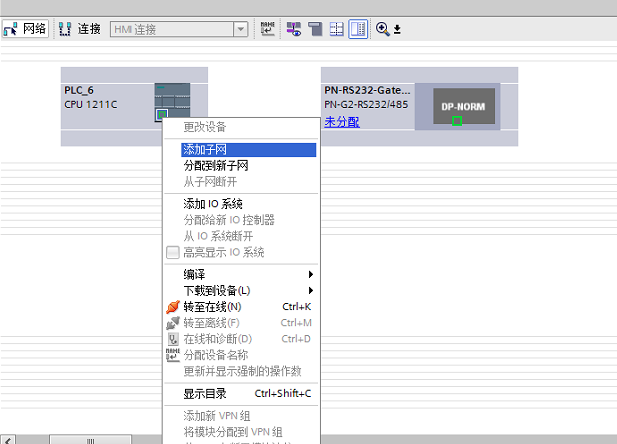Viewport: 617px width, 444px height.
Task: Click the DP-NORM module block
Action: coord(464,106)
